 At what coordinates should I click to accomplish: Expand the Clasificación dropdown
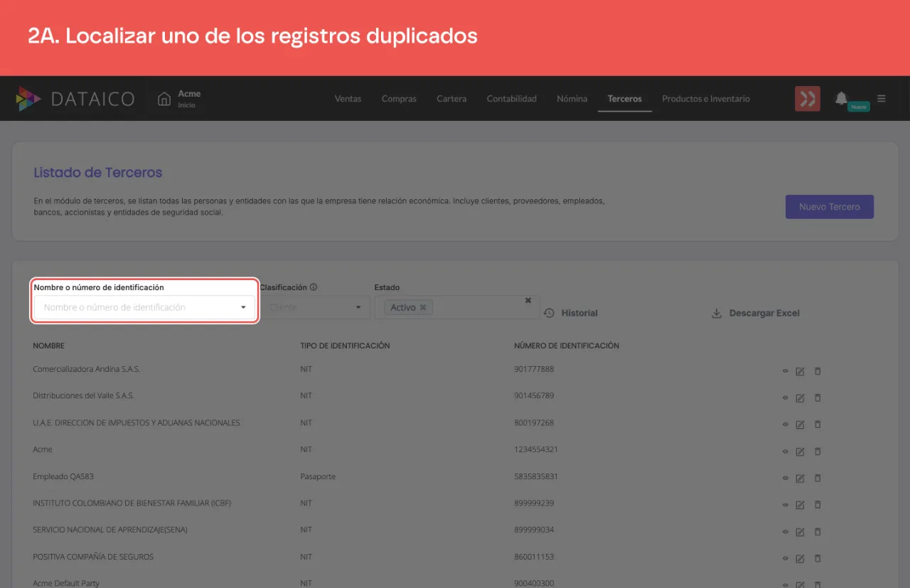pos(358,307)
